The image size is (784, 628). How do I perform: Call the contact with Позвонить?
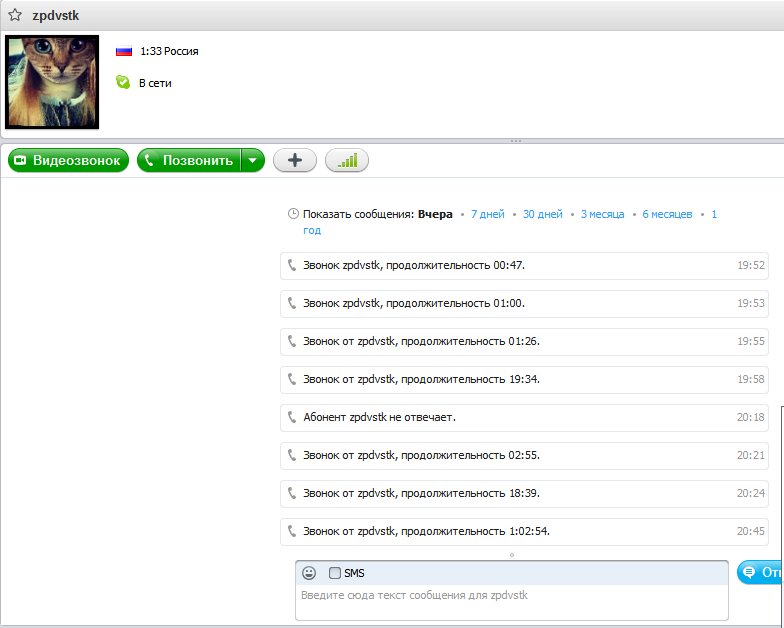click(x=189, y=160)
